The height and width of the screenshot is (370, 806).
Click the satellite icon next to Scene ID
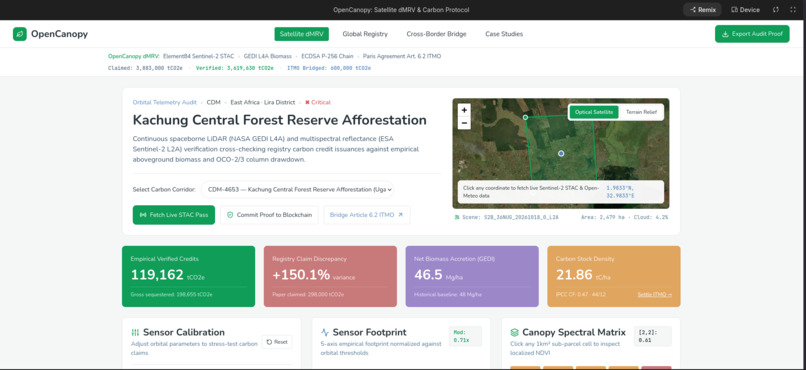(x=457, y=217)
